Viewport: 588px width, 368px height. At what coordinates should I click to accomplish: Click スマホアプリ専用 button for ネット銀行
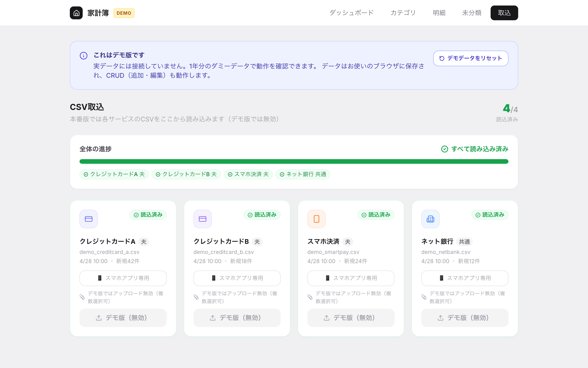pyautogui.click(x=465, y=278)
